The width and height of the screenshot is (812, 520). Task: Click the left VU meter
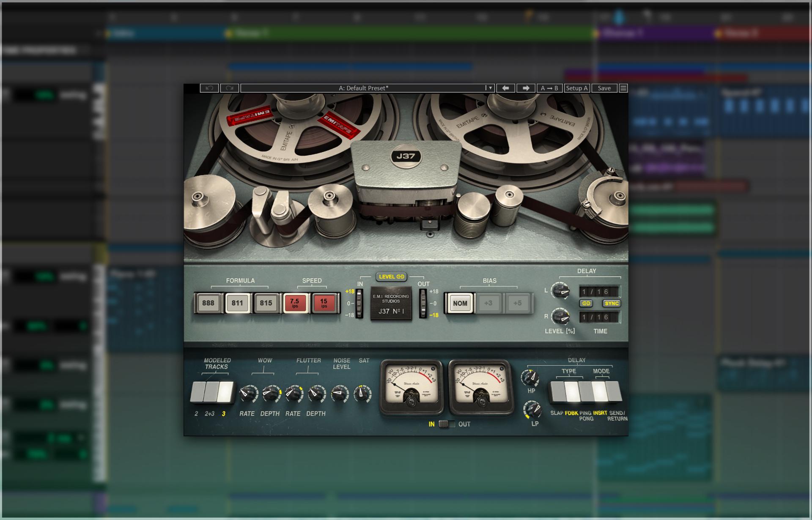coord(411,387)
